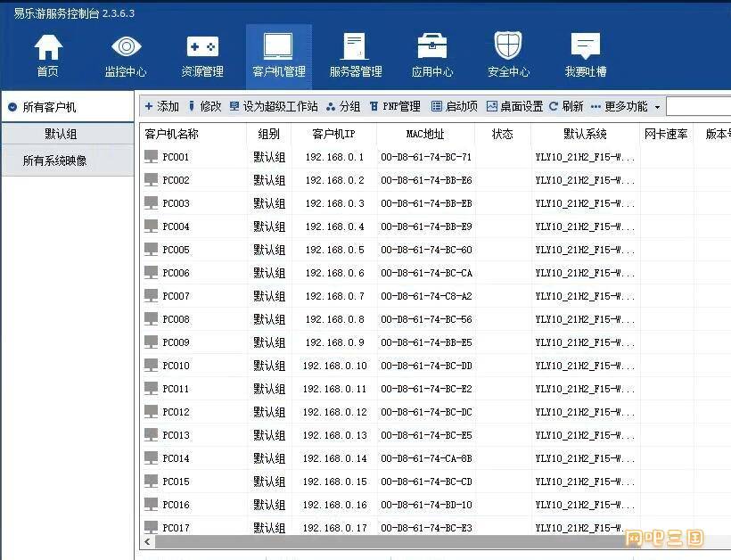Select MAC cell 00-D8-61-74-BC-DD
Image resolution: width=731 pixels, height=560 pixels.
[x=426, y=366]
